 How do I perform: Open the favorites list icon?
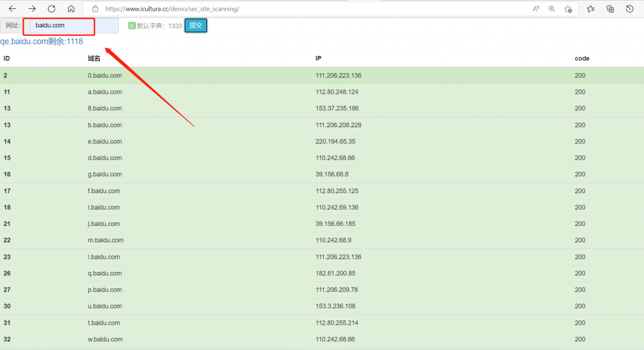pyautogui.click(x=591, y=9)
